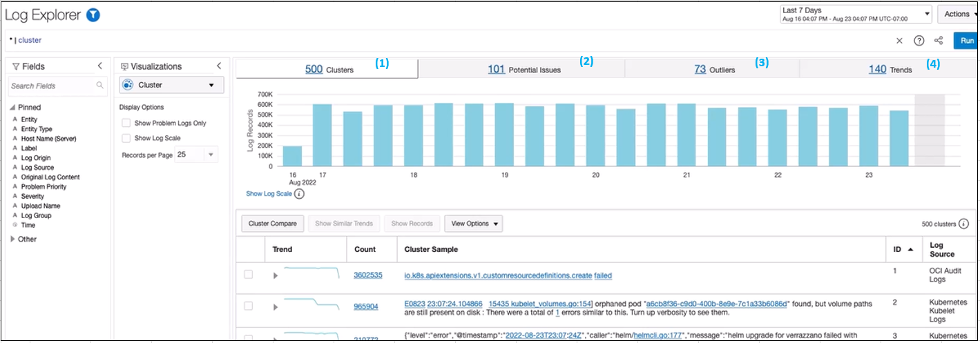Open the count link 965904
980x343 pixels.
click(x=366, y=306)
